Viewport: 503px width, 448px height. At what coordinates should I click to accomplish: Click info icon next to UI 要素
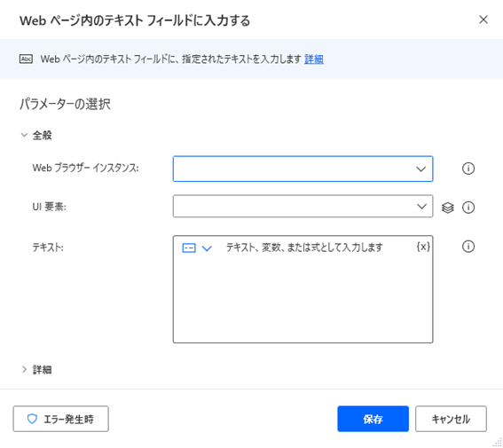coord(468,208)
